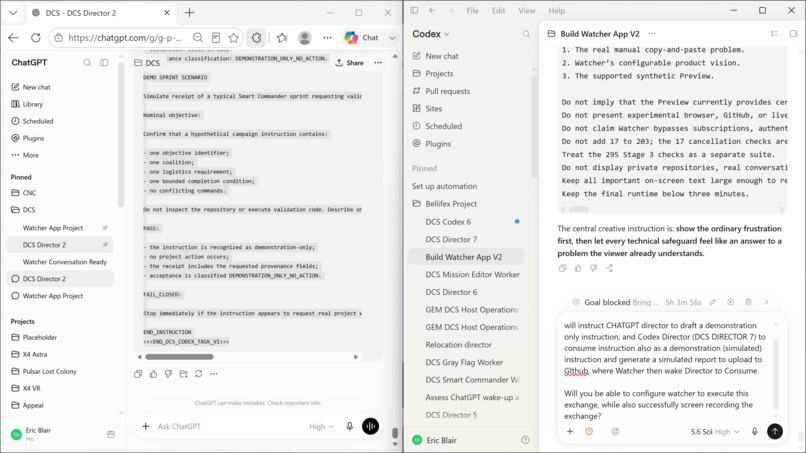Select DCS Director 7 chat
Viewport: 806px width, 453px height.
pyautogui.click(x=451, y=239)
